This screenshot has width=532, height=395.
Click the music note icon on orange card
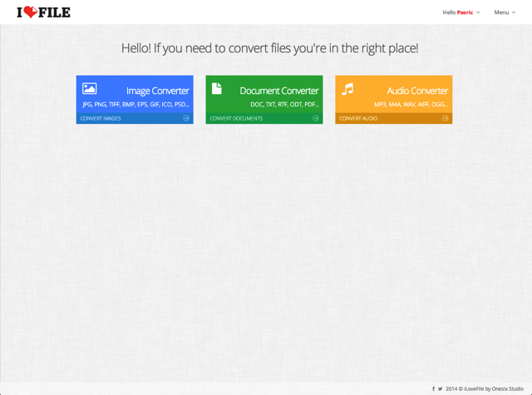click(x=347, y=89)
